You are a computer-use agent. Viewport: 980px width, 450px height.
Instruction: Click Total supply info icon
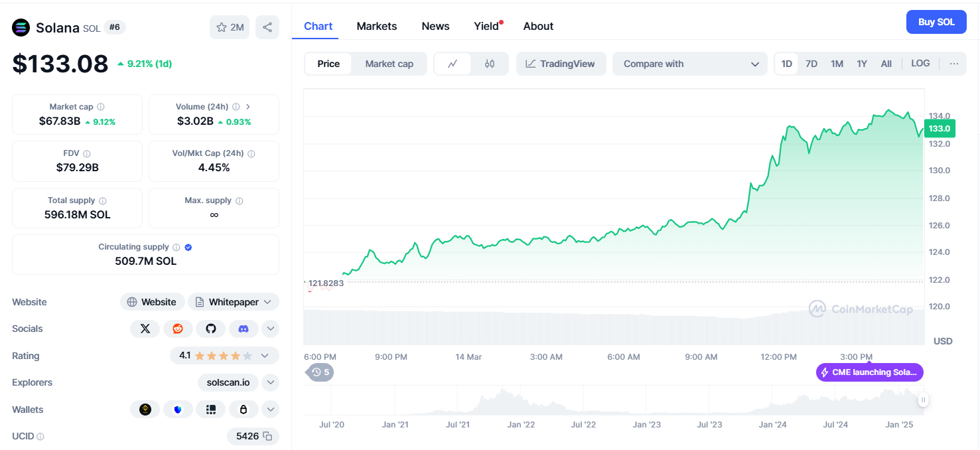[102, 200]
